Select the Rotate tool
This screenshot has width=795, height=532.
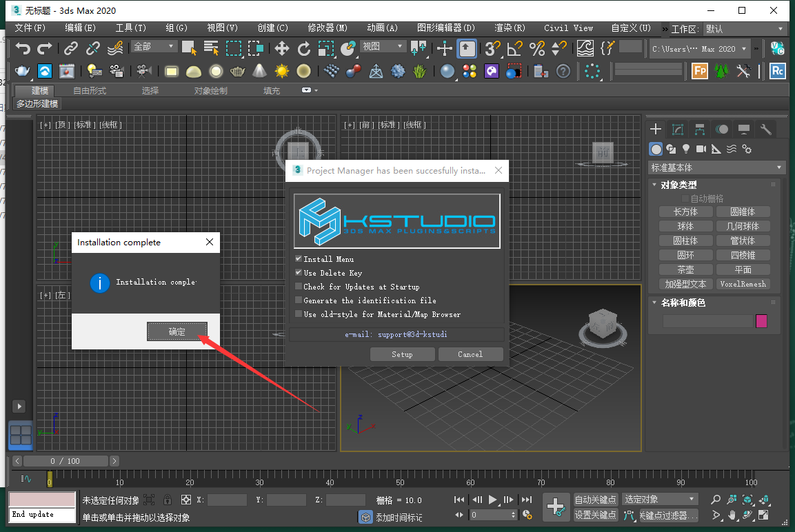click(303, 49)
